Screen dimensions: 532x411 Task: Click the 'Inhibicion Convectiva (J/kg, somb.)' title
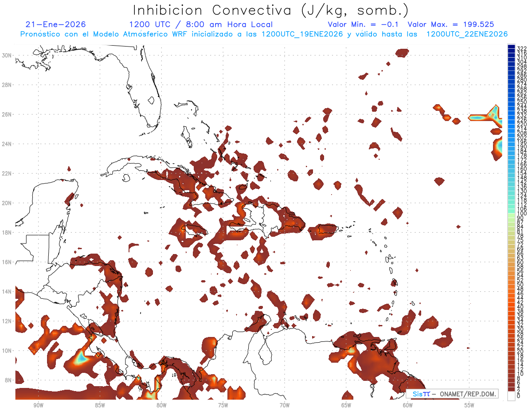click(271, 10)
